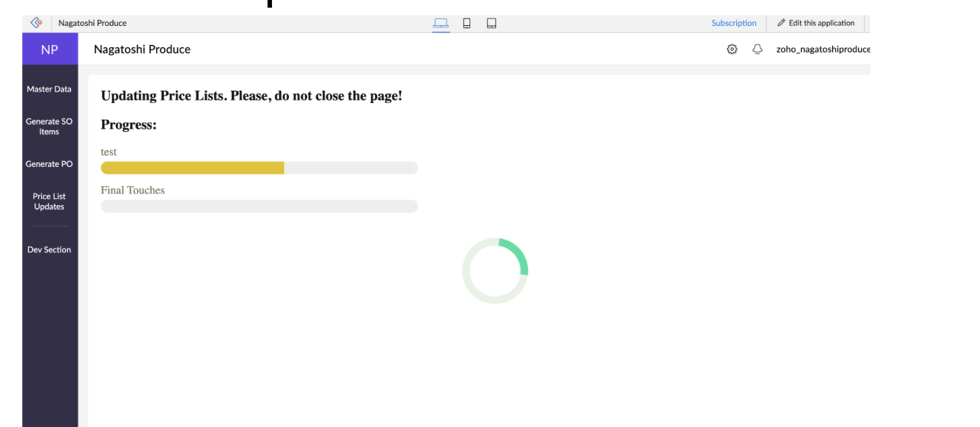Open the notifications bell
This screenshot has height=427, width=980.
[x=757, y=50]
